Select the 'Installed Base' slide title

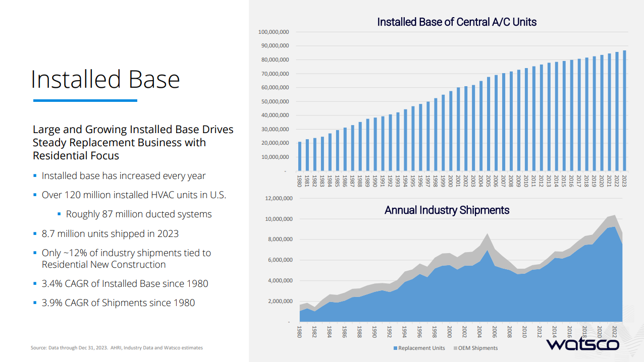tap(105, 80)
